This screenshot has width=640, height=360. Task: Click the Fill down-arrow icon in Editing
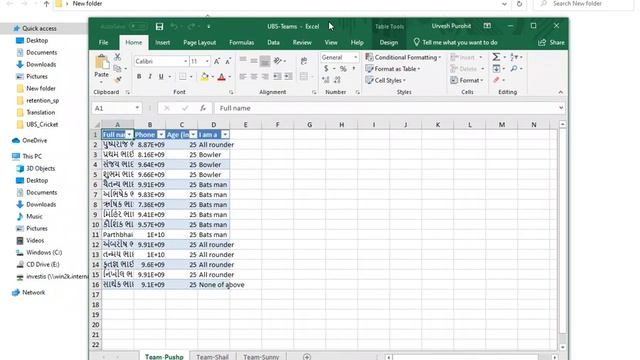[496, 69]
